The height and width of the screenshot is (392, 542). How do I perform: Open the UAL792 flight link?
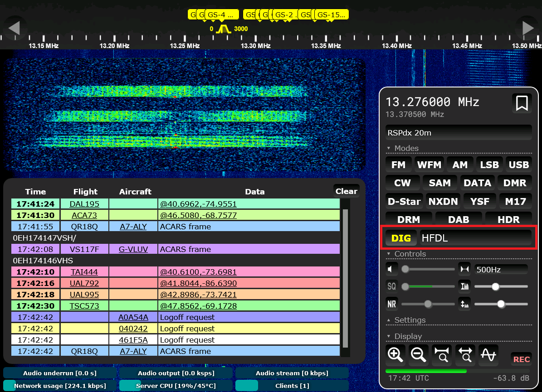tap(84, 283)
